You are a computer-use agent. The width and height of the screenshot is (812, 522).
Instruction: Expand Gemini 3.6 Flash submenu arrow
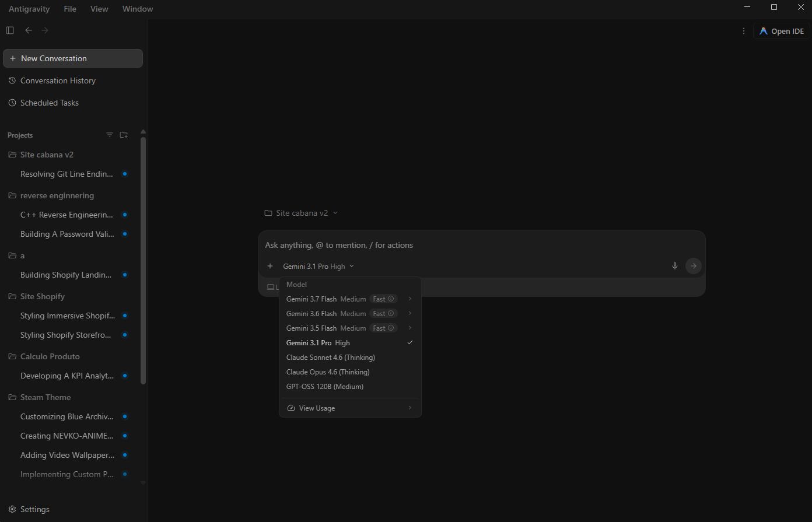coord(410,313)
